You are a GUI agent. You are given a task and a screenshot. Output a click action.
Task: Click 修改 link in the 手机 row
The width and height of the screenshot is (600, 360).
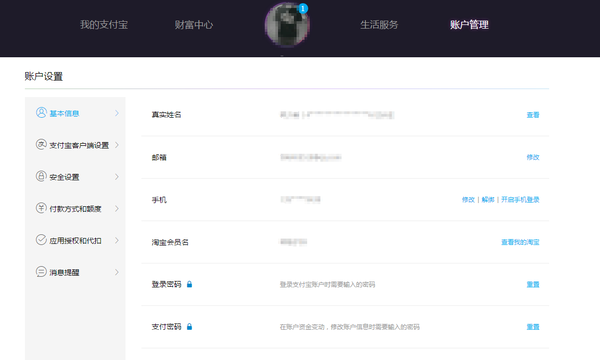coord(468,200)
